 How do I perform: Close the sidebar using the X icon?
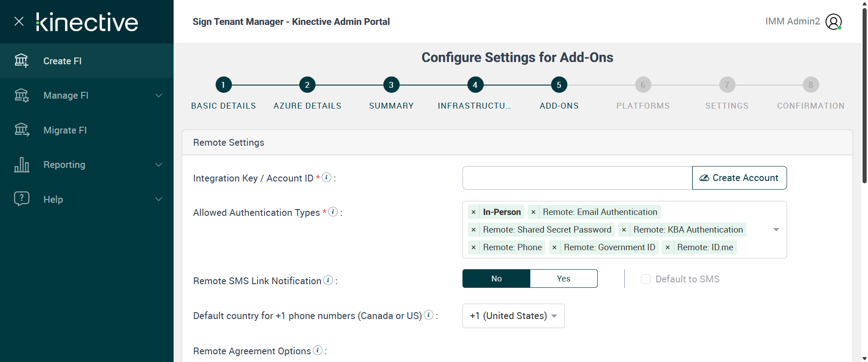tap(19, 21)
